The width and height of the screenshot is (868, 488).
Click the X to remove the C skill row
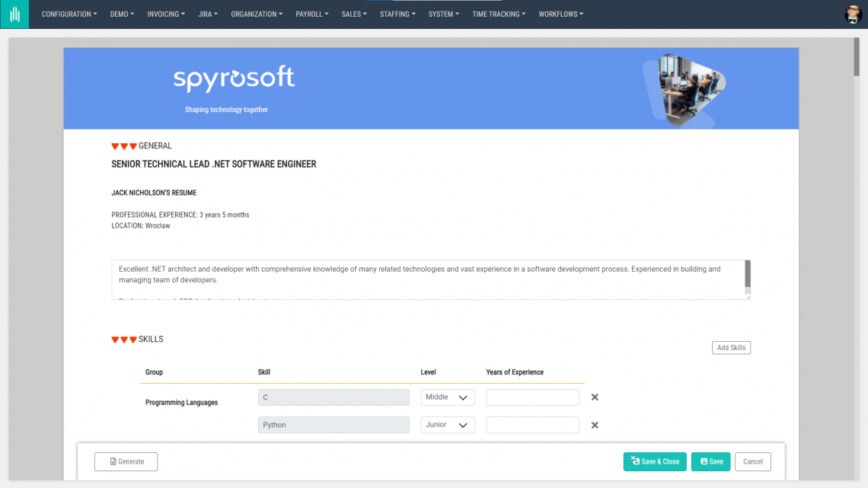click(595, 397)
